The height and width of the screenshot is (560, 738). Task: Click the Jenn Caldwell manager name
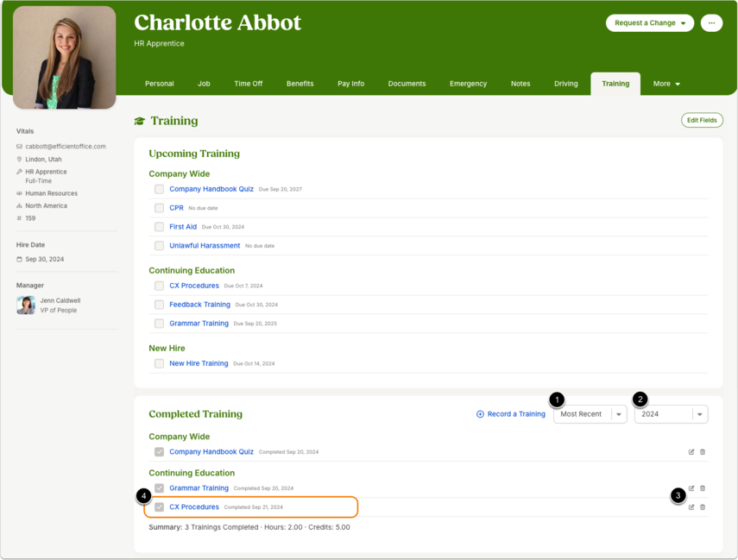click(60, 300)
